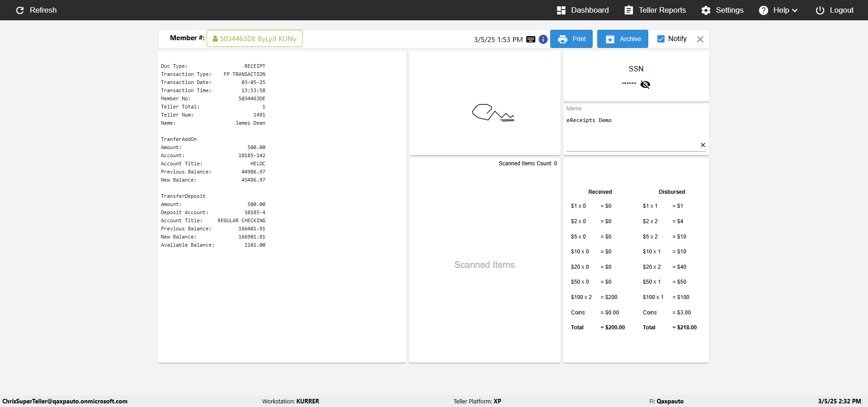Viewport: 868px width, 407px height.
Task: Click the SSN heading
Action: click(636, 69)
